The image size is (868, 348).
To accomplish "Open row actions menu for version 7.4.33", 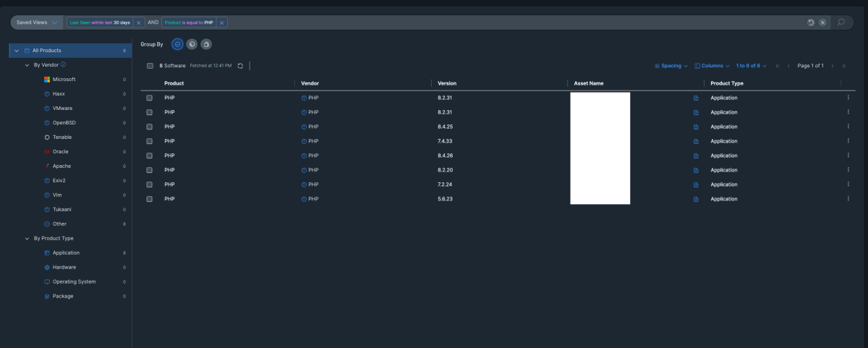I will 848,141.
